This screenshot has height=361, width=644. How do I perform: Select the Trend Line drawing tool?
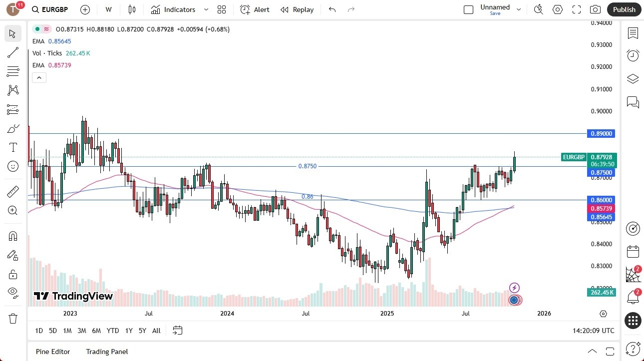tap(13, 52)
